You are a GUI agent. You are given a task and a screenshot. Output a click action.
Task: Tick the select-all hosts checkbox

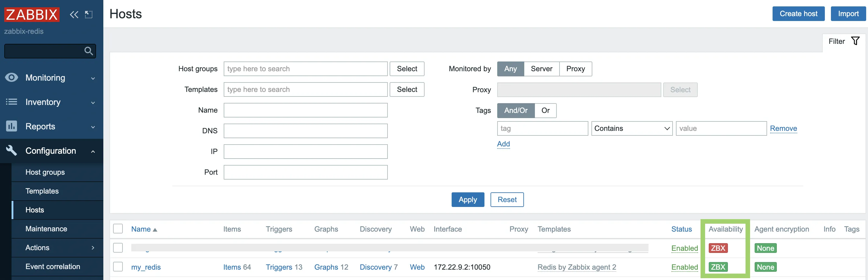(x=118, y=229)
